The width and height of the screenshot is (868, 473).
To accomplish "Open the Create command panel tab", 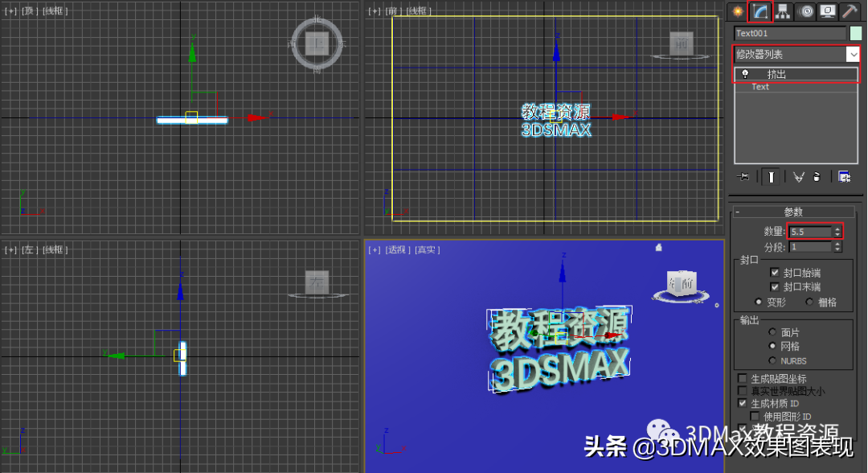I will click(x=737, y=11).
